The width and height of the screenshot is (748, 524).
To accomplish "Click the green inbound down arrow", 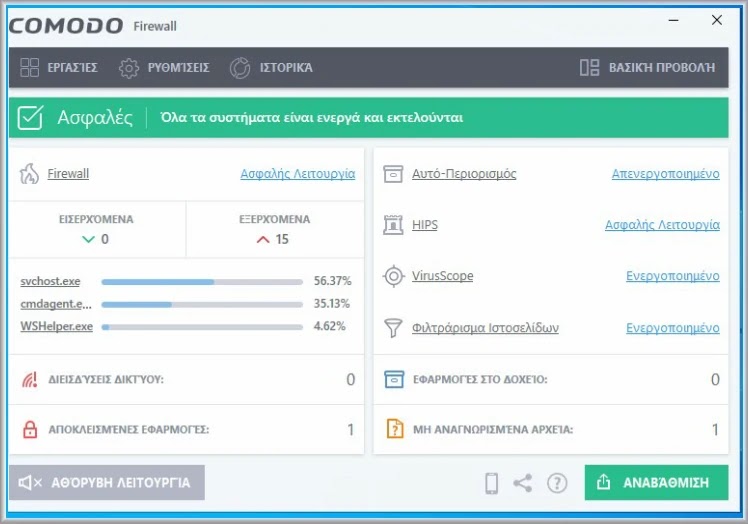I will tap(88, 239).
